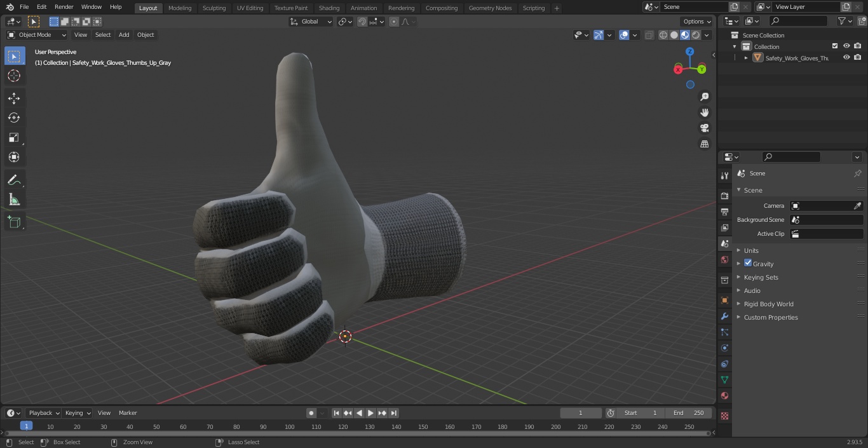Open Object properties tab

coord(724,300)
